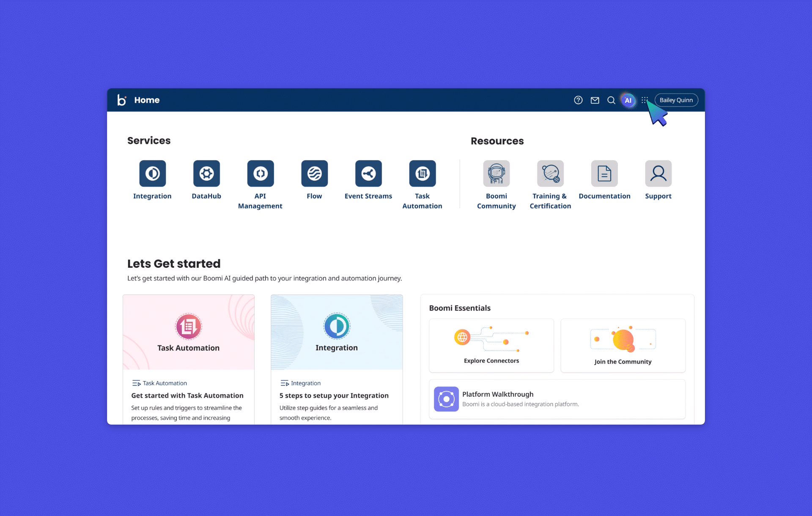
Task: Open the Event Streams service icon
Action: (x=368, y=173)
